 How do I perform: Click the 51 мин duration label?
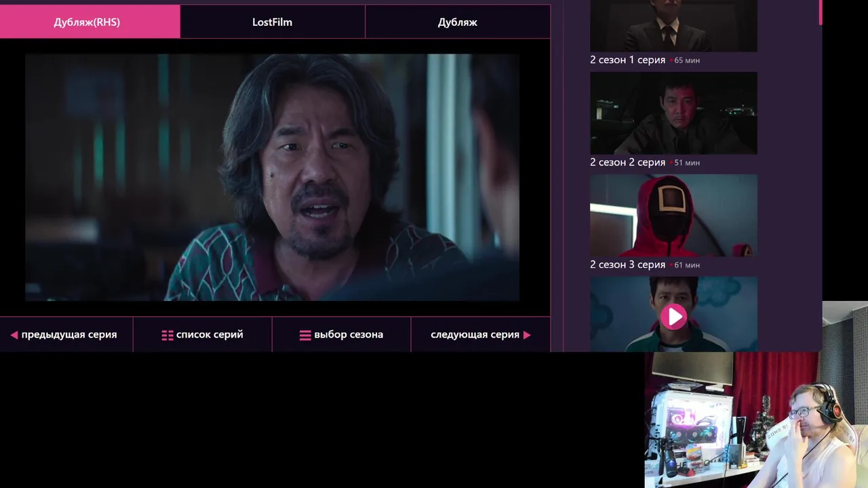tap(687, 163)
